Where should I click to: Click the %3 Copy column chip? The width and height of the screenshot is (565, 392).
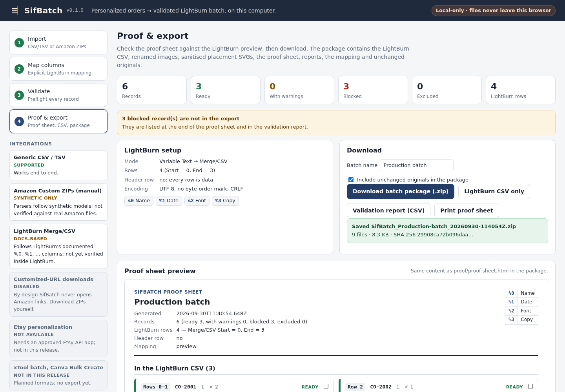point(225,201)
